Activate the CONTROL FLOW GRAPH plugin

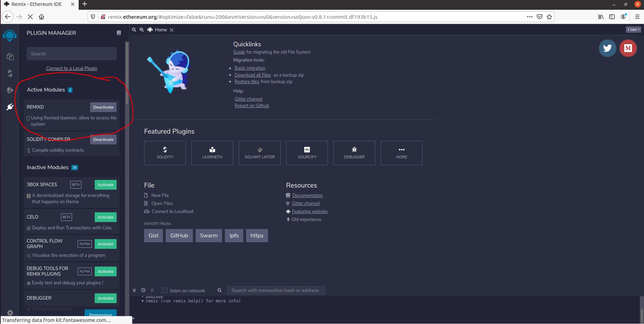(105, 244)
